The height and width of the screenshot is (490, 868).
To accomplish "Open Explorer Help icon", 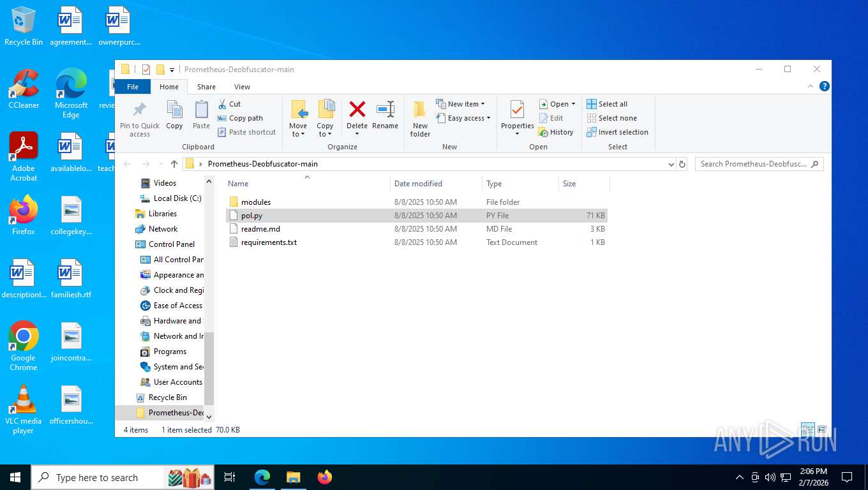I will (x=825, y=86).
